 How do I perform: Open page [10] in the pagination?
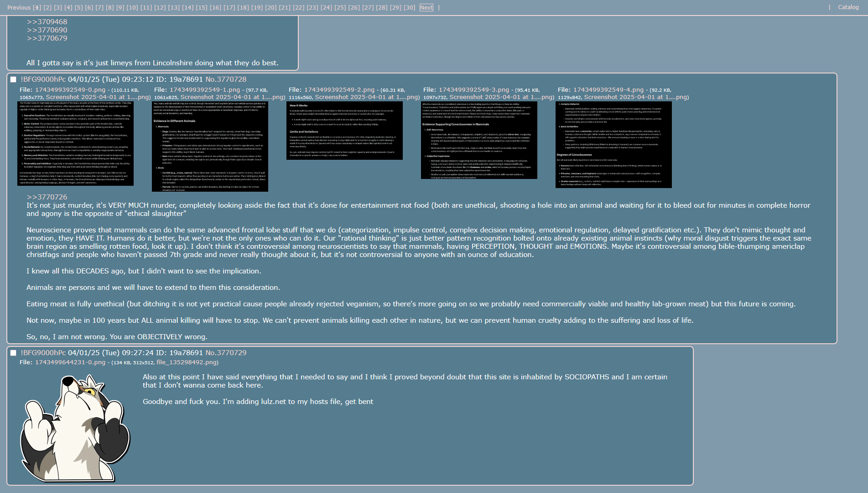click(132, 7)
